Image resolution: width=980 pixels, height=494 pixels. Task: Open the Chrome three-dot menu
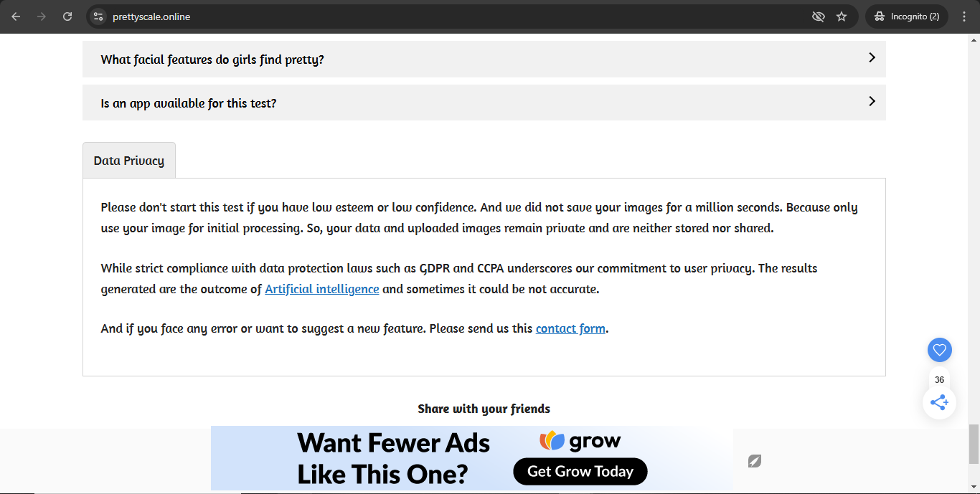[963, 16]
